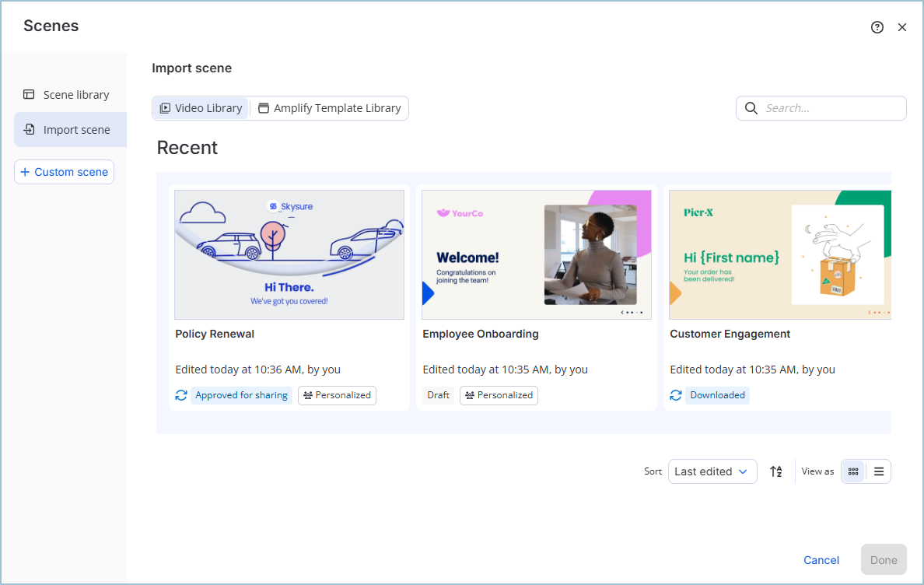Switch to list view
924x585 pixels.
click(x=879, y=471)
